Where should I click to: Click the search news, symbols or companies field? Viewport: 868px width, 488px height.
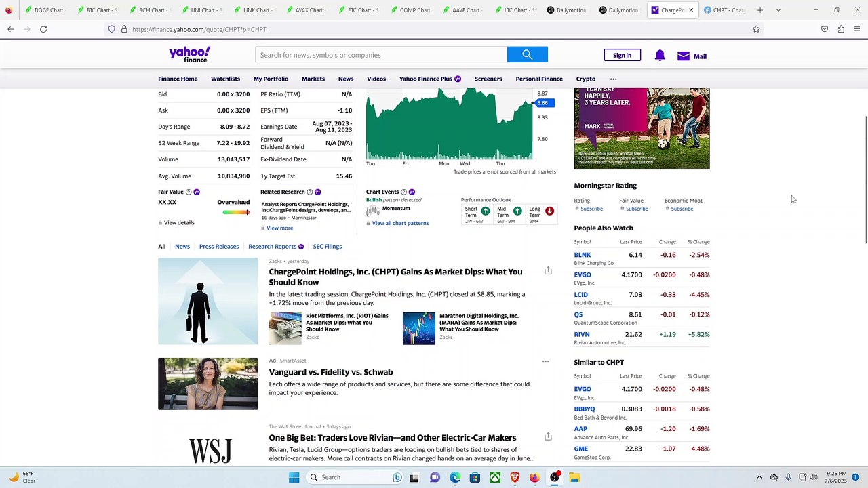(x=381, y=54)
